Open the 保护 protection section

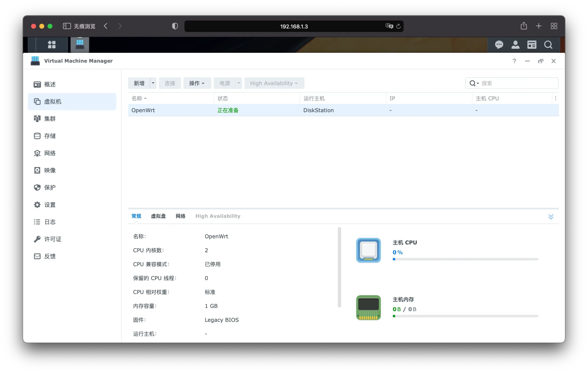[x=72, y=187]
